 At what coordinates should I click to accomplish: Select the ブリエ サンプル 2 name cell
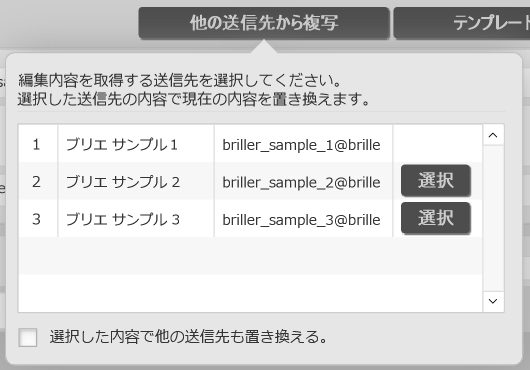[136, 182]
